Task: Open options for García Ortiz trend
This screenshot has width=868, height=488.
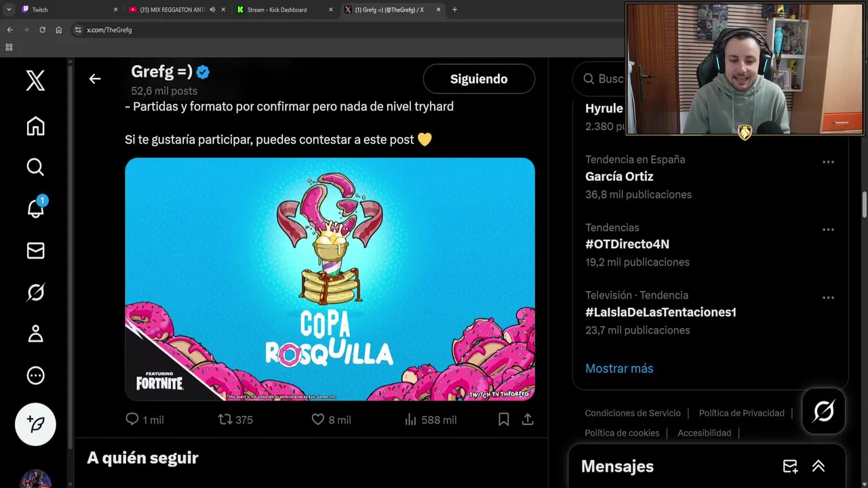Action: [x=828, y=162]
